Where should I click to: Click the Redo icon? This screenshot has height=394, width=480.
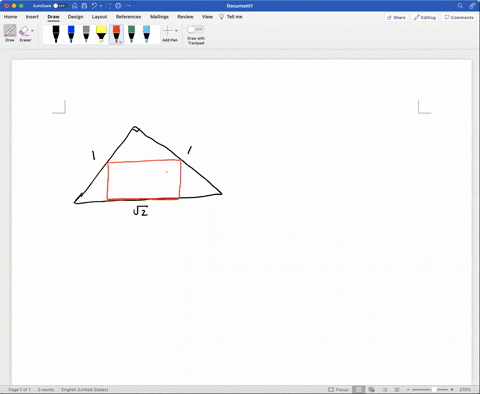click(108, 6)
